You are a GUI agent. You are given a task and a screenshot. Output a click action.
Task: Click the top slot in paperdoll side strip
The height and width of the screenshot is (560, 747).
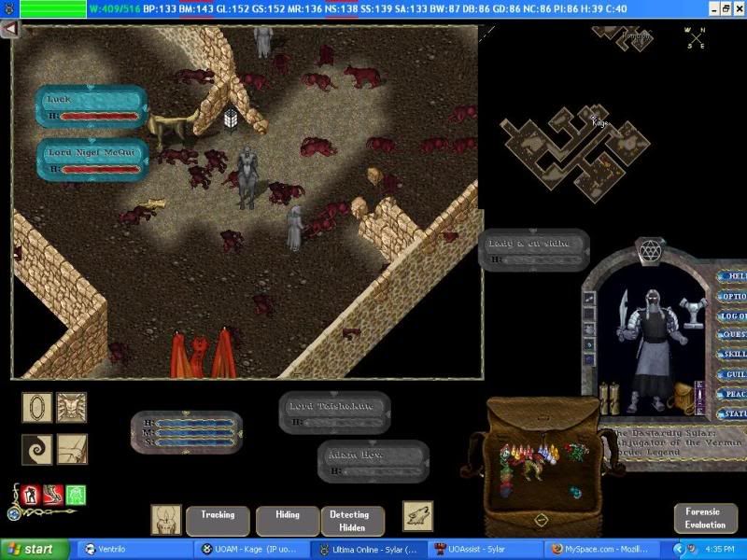(x=590, y=299)
